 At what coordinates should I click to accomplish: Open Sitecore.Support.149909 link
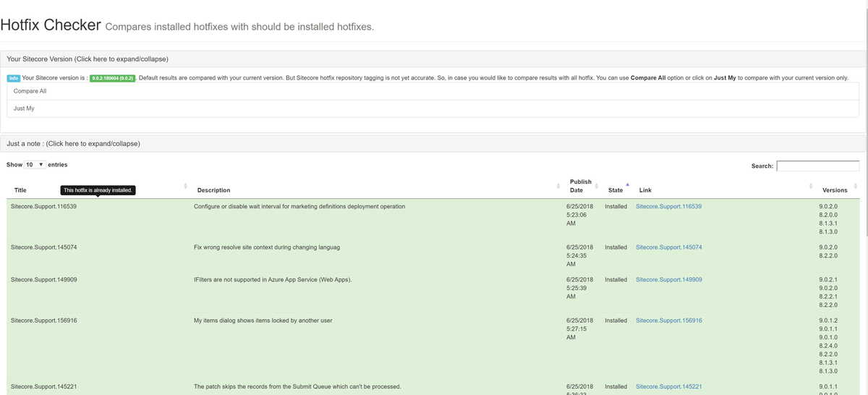(x=668, y=279)
